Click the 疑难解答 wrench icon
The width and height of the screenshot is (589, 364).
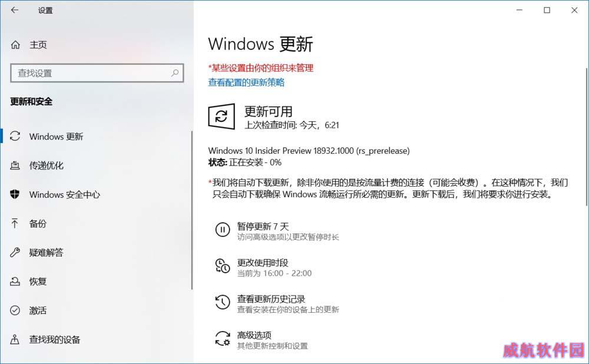[15, 253]
